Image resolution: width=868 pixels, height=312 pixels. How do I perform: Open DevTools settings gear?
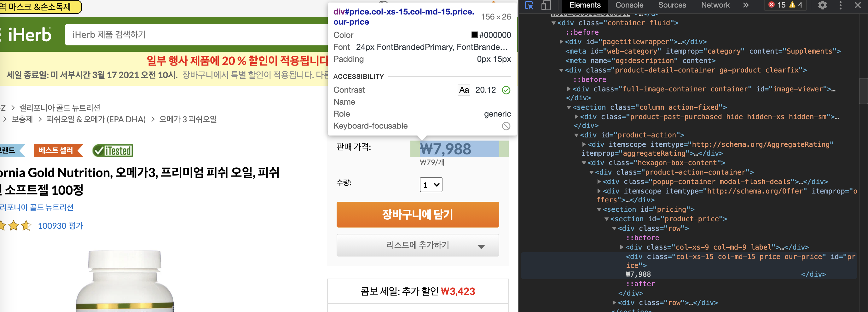point(823,5)
